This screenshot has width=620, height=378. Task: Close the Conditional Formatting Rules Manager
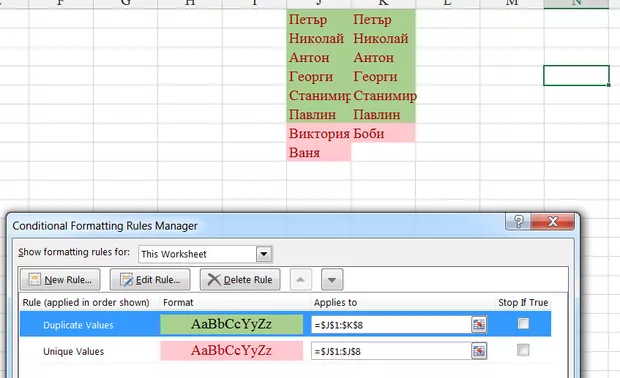tap(553, 221)
